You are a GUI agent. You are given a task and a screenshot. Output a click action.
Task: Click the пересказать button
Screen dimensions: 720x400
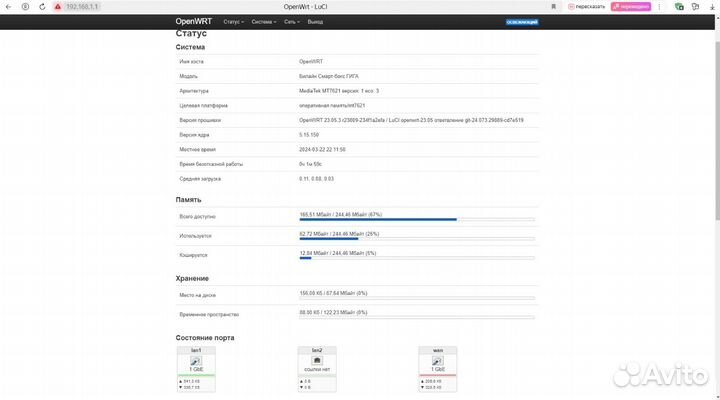pyautogui.click(x=591, y=6)
